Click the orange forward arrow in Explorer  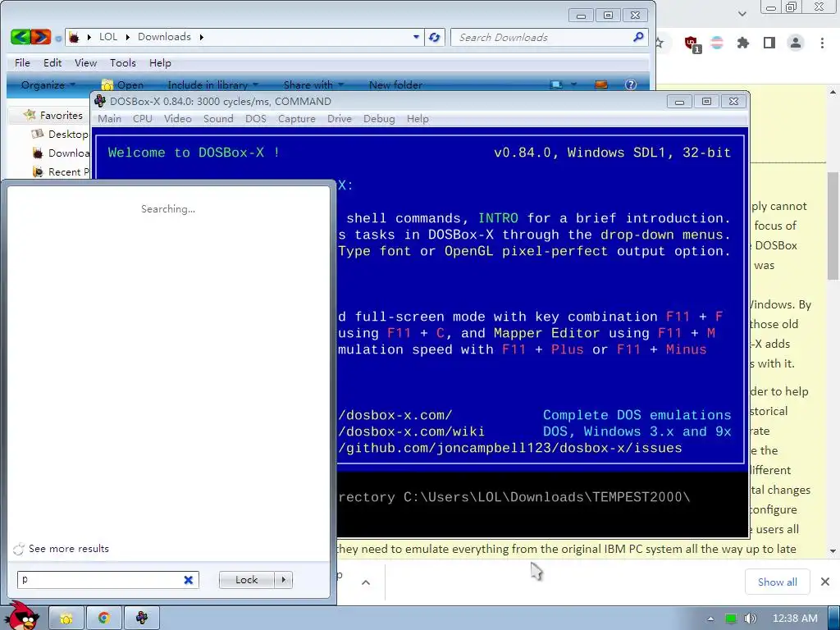click(41, 37)
